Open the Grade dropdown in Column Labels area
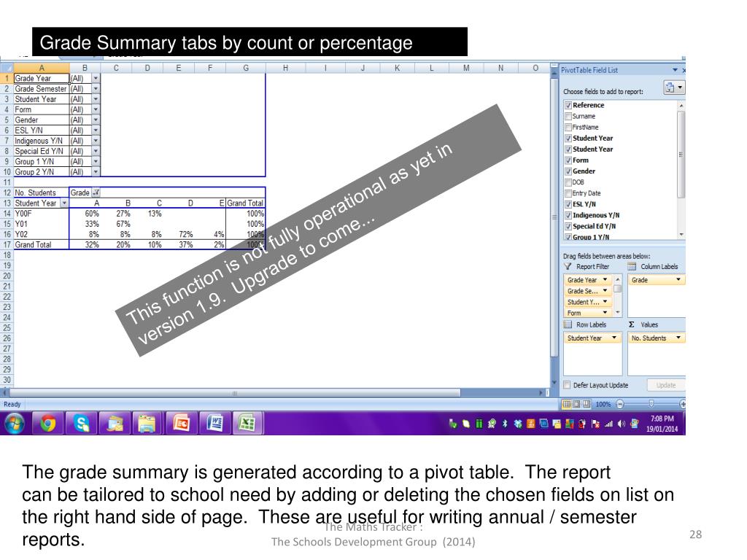Screen dimensions: 747x560 click(678, 280)
